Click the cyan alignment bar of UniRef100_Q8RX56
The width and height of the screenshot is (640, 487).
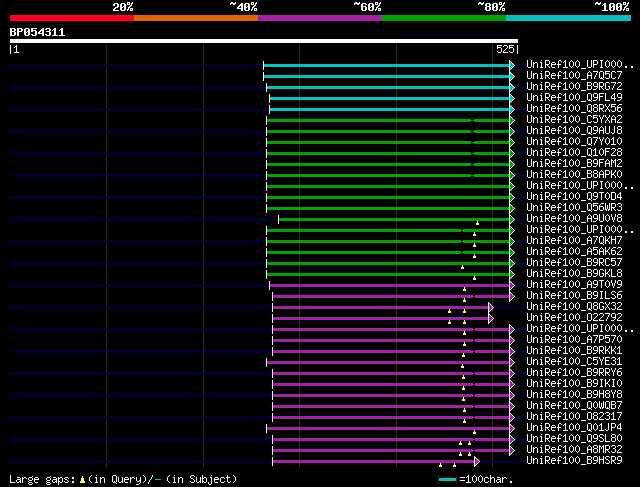pyautogui.click(x=389, y=109)
